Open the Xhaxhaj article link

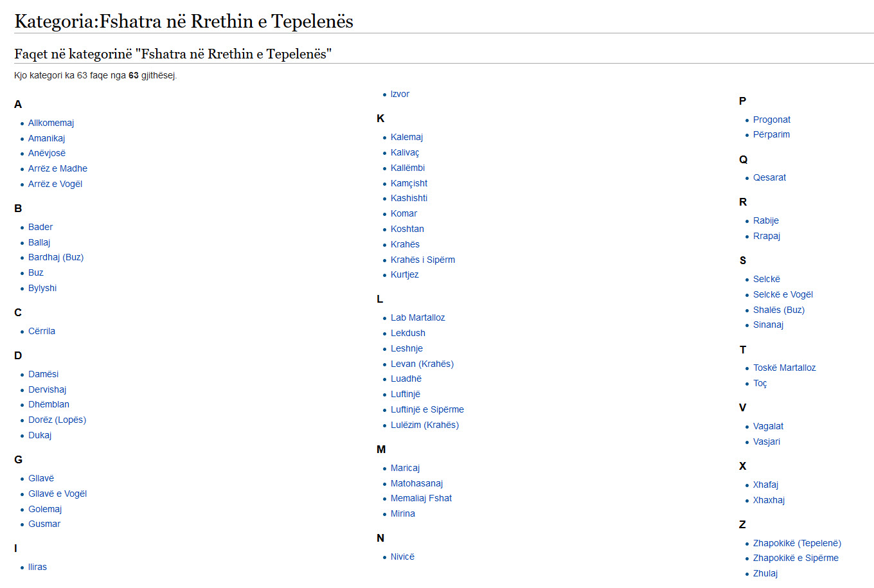769,500
